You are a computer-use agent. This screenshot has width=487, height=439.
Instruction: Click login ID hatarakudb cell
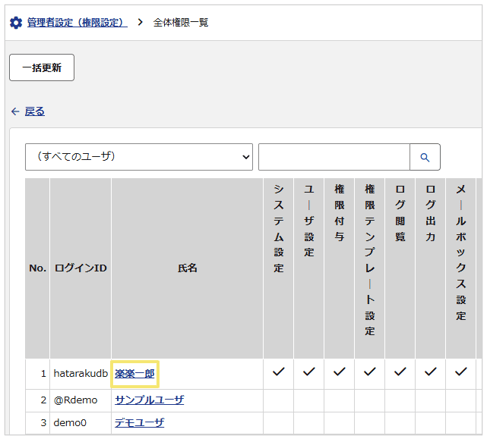point(81,373)
